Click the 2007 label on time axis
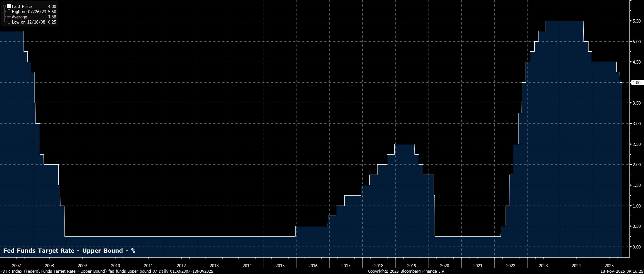Screen dimensions: 644x274 coord(16,266)
